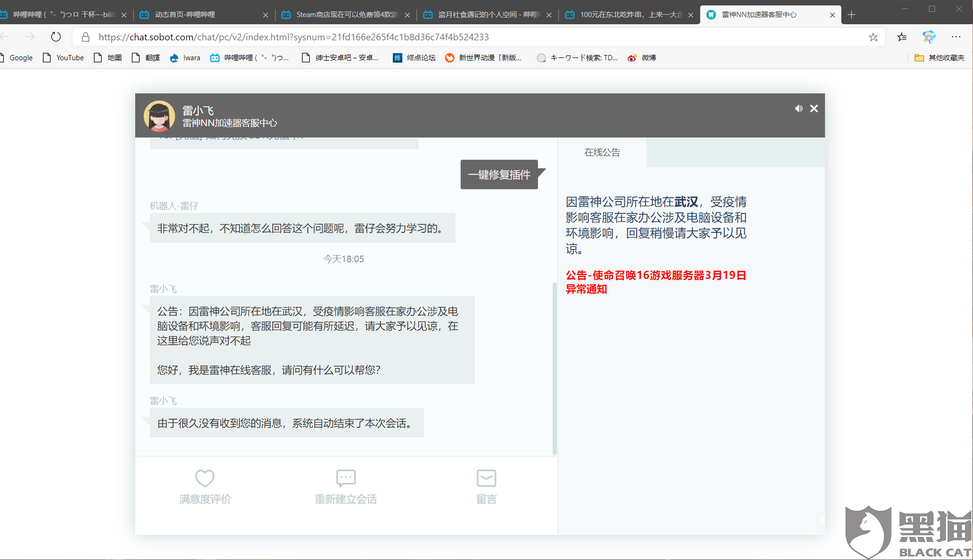Open YouTube from the favorites bar
The image size is (973, 560).
(69, 57)
